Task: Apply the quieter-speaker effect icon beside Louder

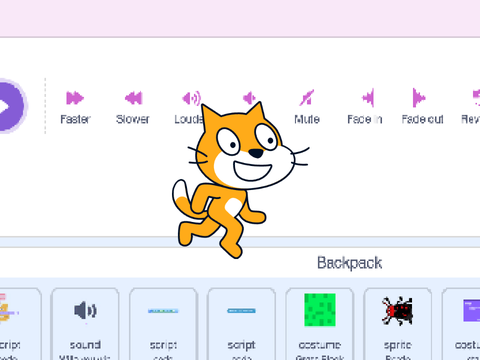Action: (x=249, y=98)
